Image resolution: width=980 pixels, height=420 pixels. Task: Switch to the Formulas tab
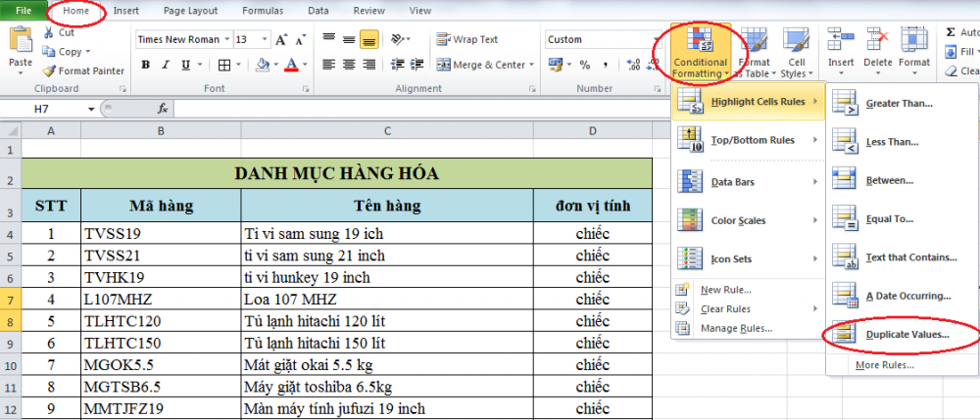[263, 11]
